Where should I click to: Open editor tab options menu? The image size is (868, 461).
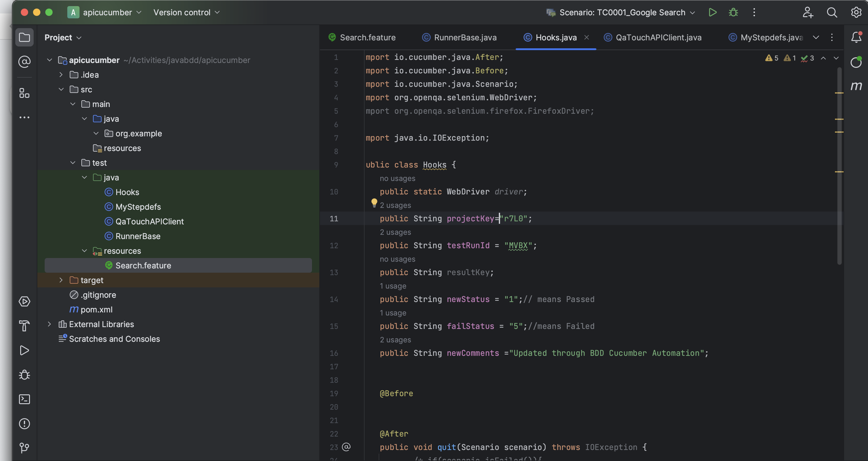[832, 37]
